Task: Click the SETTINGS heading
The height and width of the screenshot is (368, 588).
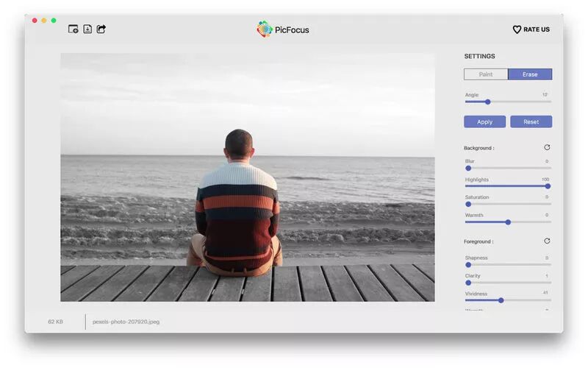Action: 480,57
